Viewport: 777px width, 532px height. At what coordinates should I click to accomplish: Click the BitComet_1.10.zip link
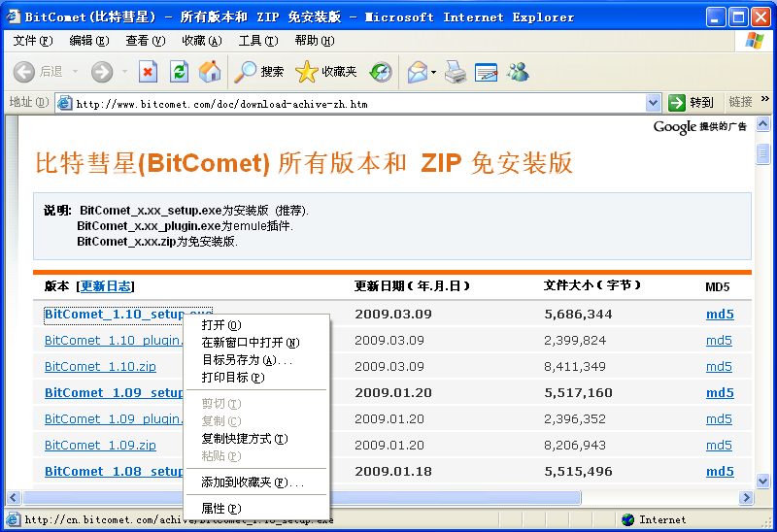coord(100,367)
